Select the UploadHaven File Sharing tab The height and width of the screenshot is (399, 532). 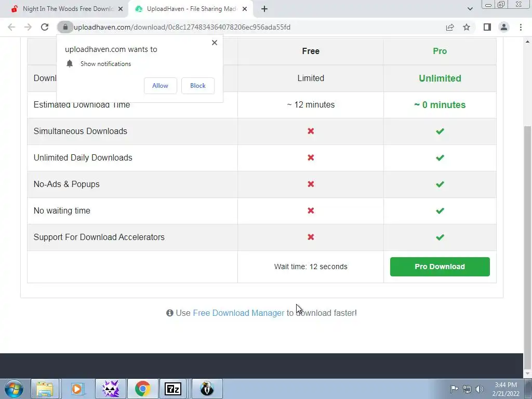(x=190, y=9)
